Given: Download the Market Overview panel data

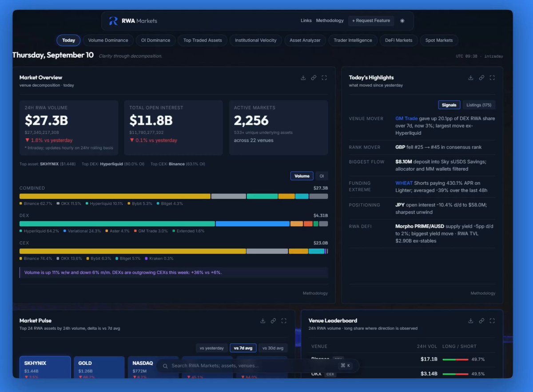Looking at the screenshot, I should pos(303,78).
